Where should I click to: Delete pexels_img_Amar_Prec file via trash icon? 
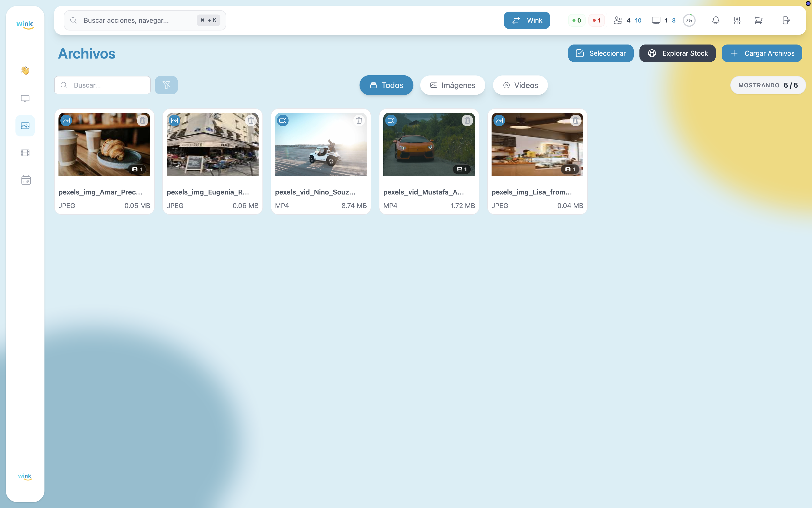(x=143, y=120)
